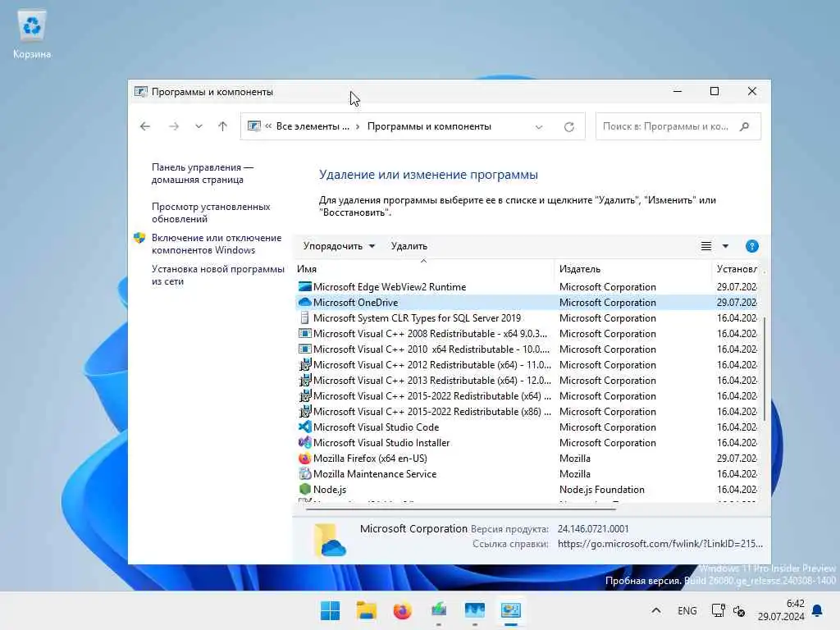Open the Корзина recycle bin desktop icon
The height and width of the screenshot is (630, 840).
coord(32,34)
